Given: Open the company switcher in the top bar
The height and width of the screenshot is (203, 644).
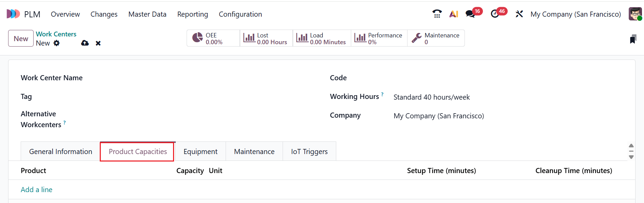Looking at the screenshot, I should [x=575, y=14].
